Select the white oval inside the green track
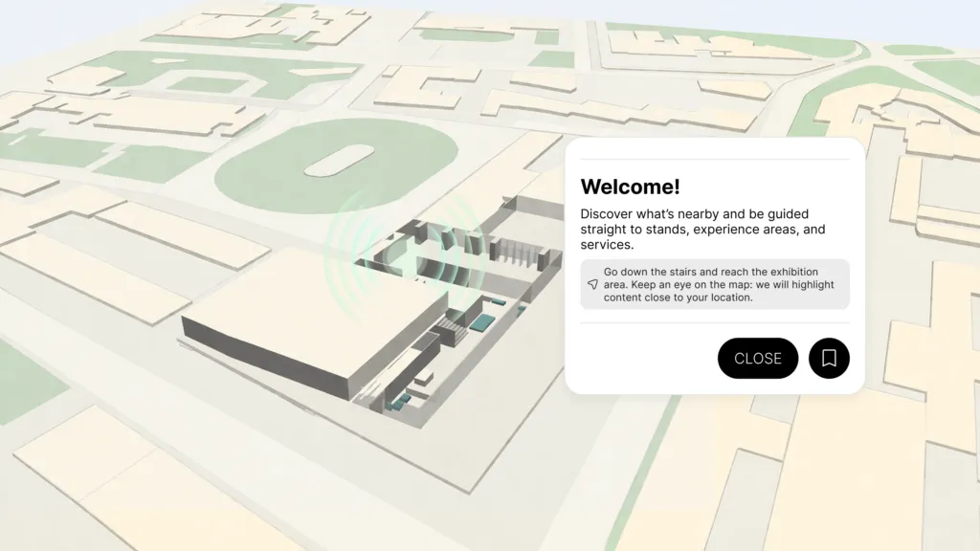The width and height of the screenshot is (980, 551). coord(338,160)
